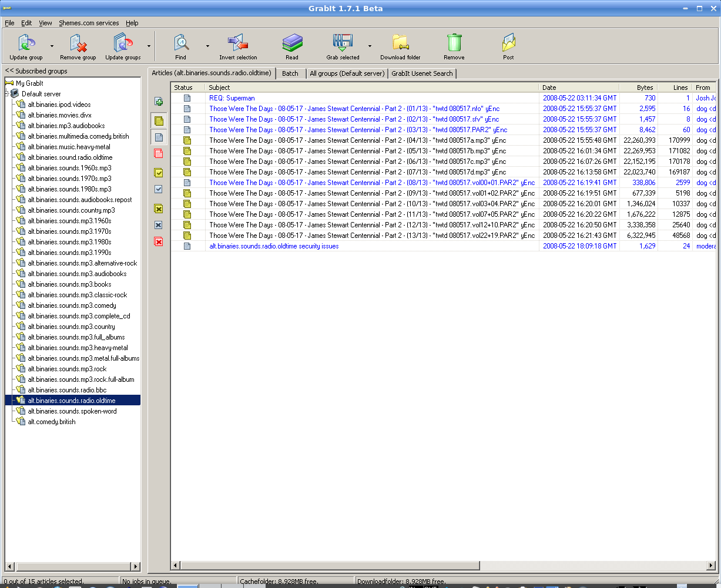Screen dimensions: 721x588
Task: Open the Help menu
Action: click(x=132, y=23)
